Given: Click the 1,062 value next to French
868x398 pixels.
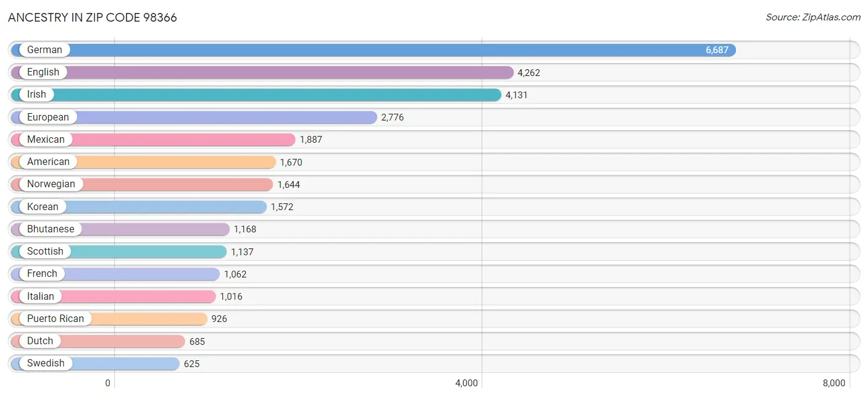Looking at the screenshot, I should pyautogui.click(x=235, y=274).
